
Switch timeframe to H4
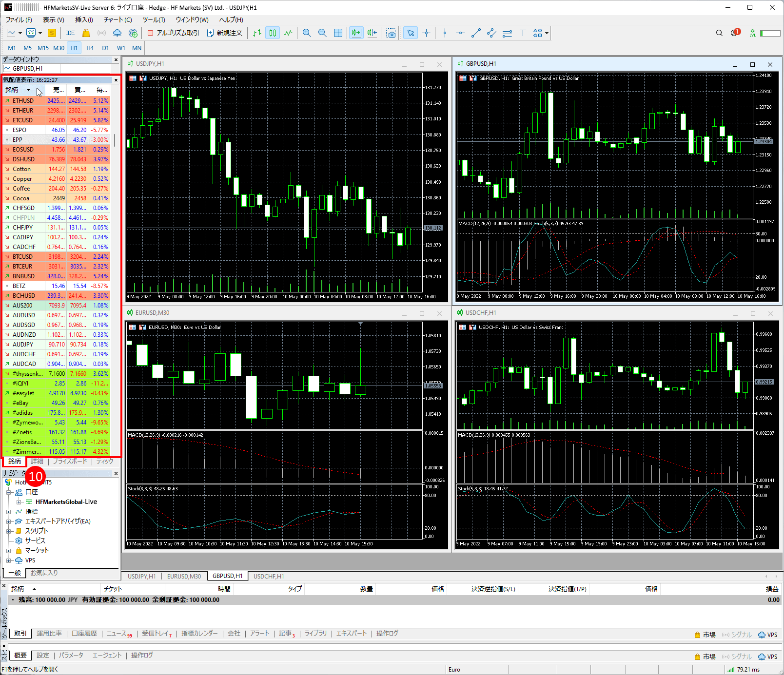pos(90,48)
